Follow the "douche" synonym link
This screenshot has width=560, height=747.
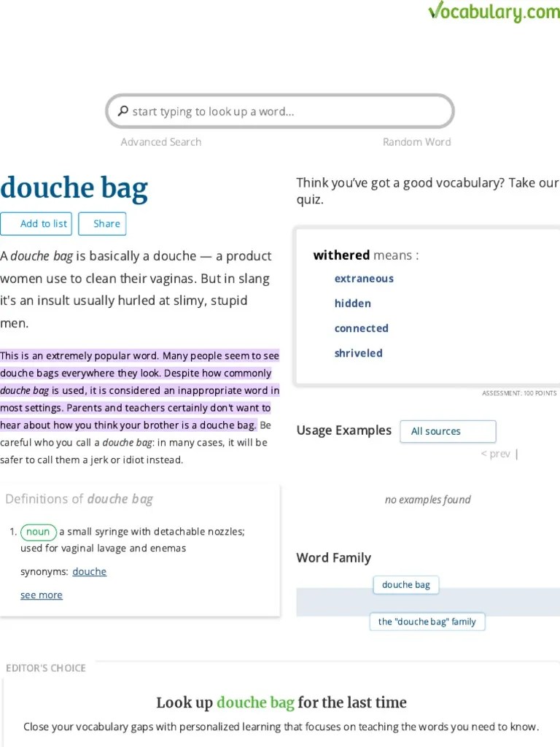click(89, 571)
